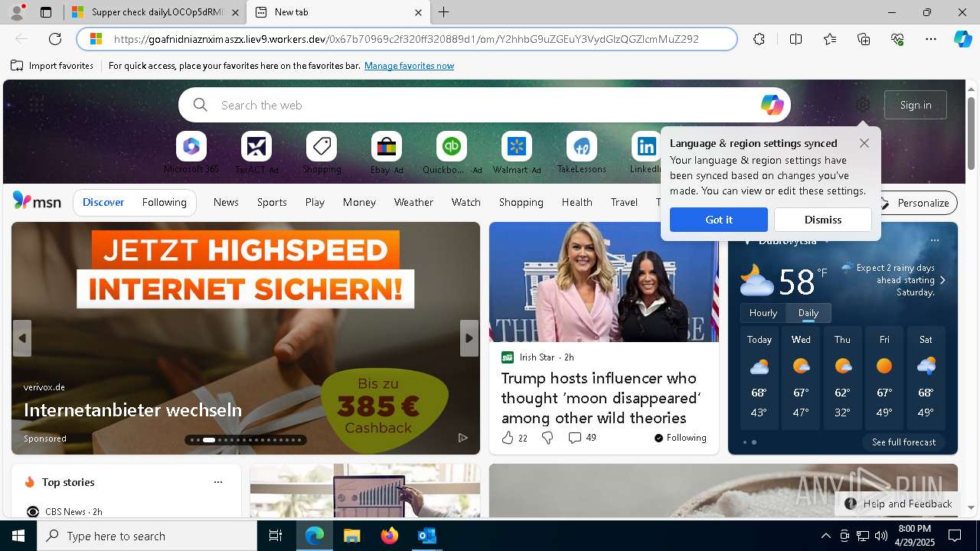Toggle Following for Irish Star
Image resolution: width=980 pixels, height=551 pixels.
click(x=680, y=438)
